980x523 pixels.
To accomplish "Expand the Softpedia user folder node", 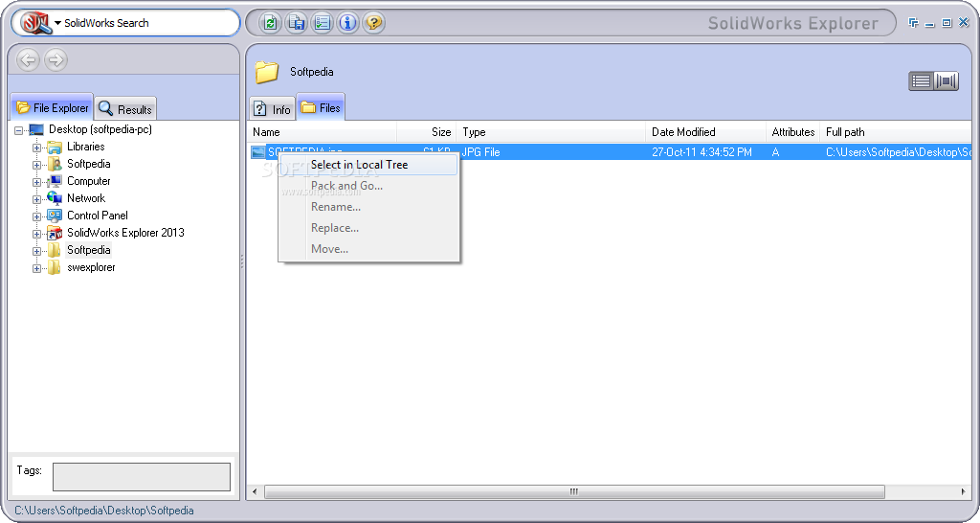I will tap(36, 165).
